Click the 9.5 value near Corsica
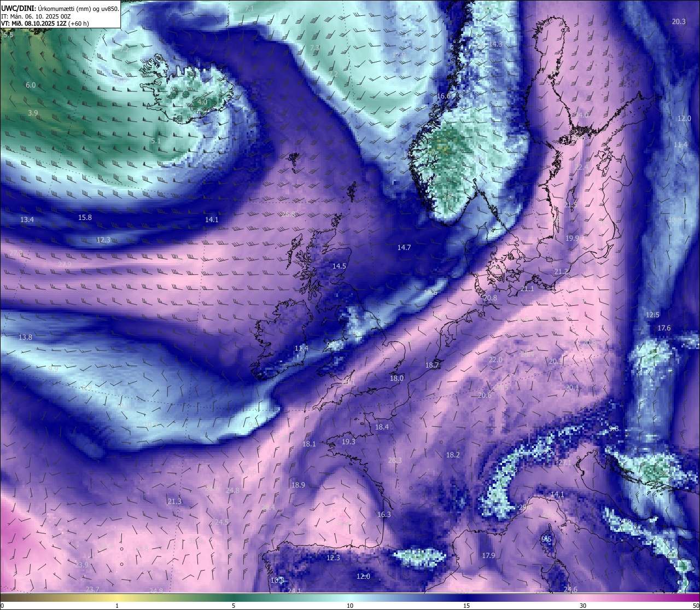Screen dimensions: 700x610 click(546, 539)
